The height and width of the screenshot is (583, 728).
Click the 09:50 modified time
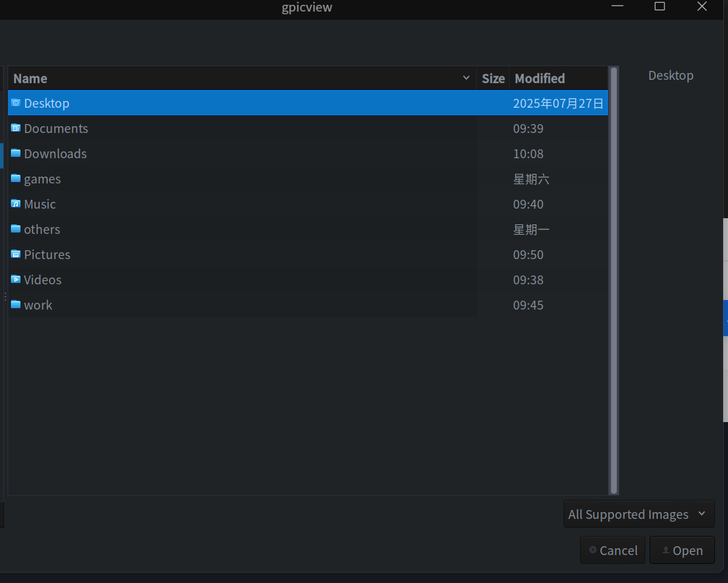coord(528,254)
